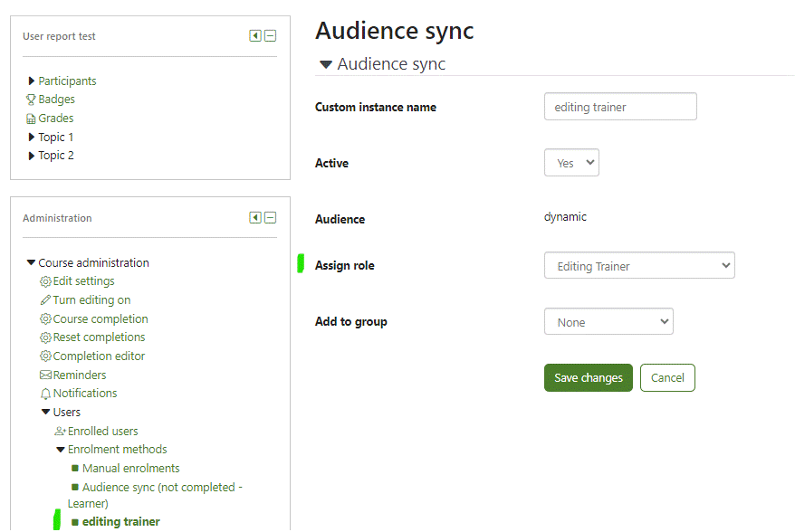Open Topic 1 link

pyautogui.click(x=56, y=137)
